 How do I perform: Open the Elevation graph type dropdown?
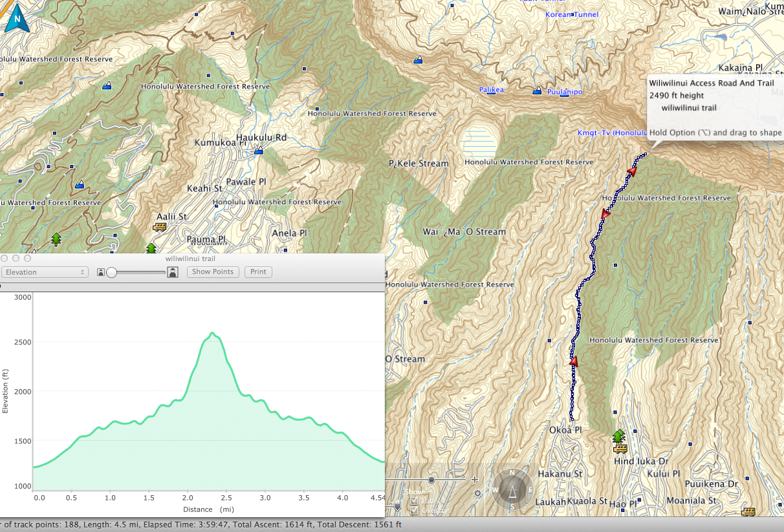(x=45, y=272)
